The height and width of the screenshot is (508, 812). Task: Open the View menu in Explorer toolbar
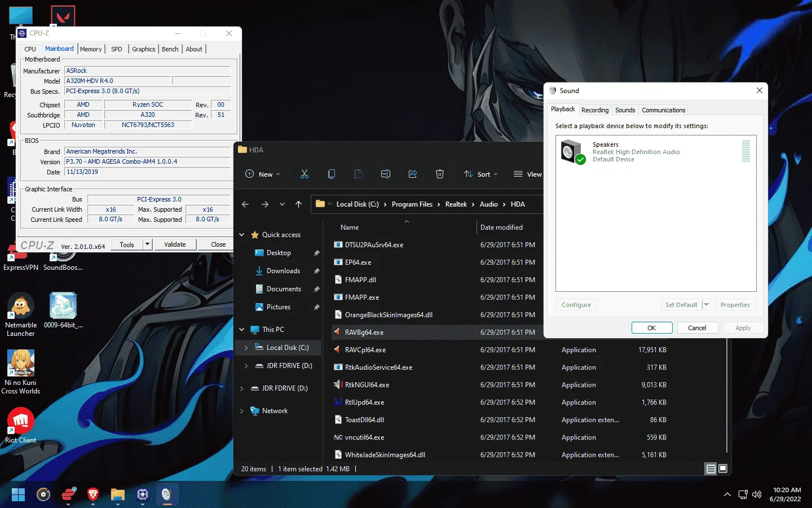click(x=528, y=174)
